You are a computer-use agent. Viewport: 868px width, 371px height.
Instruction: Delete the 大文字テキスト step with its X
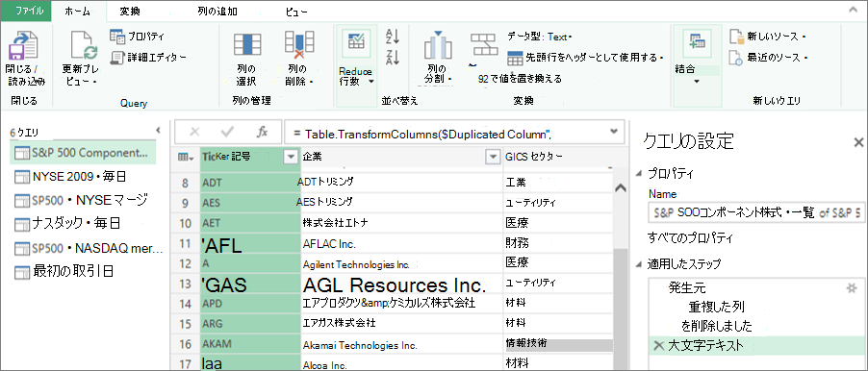tap(658, 346)
